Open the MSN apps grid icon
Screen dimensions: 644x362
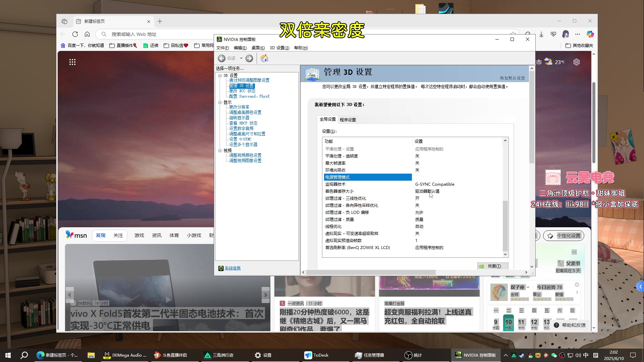72,62
